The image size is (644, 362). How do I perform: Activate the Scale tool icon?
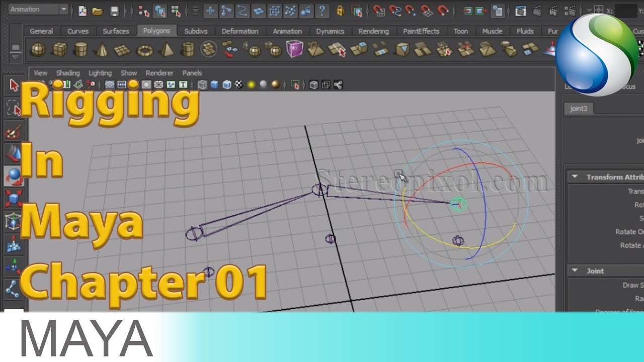(14, 199)
